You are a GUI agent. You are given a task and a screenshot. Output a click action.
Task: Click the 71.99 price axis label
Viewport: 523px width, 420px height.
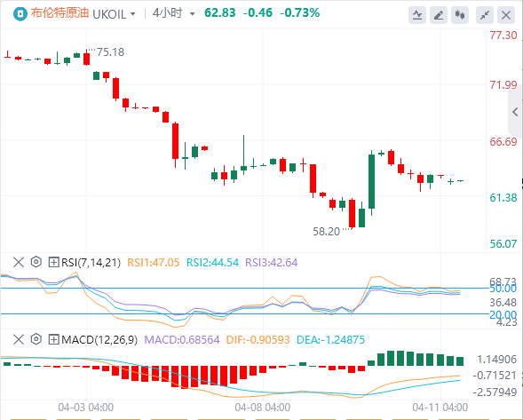click(x=503, y=84)
